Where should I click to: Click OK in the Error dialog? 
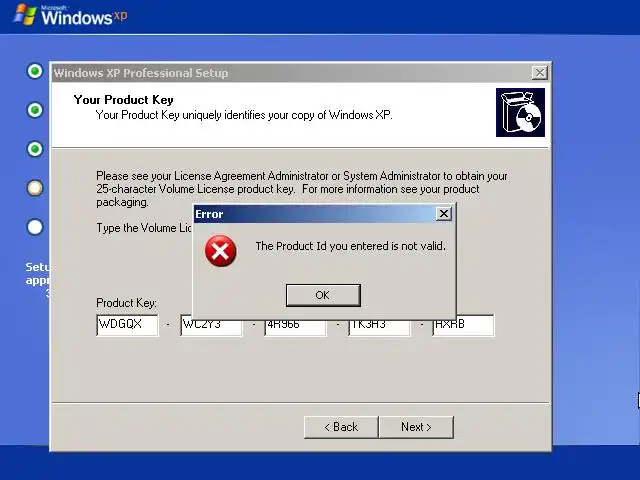323,295
